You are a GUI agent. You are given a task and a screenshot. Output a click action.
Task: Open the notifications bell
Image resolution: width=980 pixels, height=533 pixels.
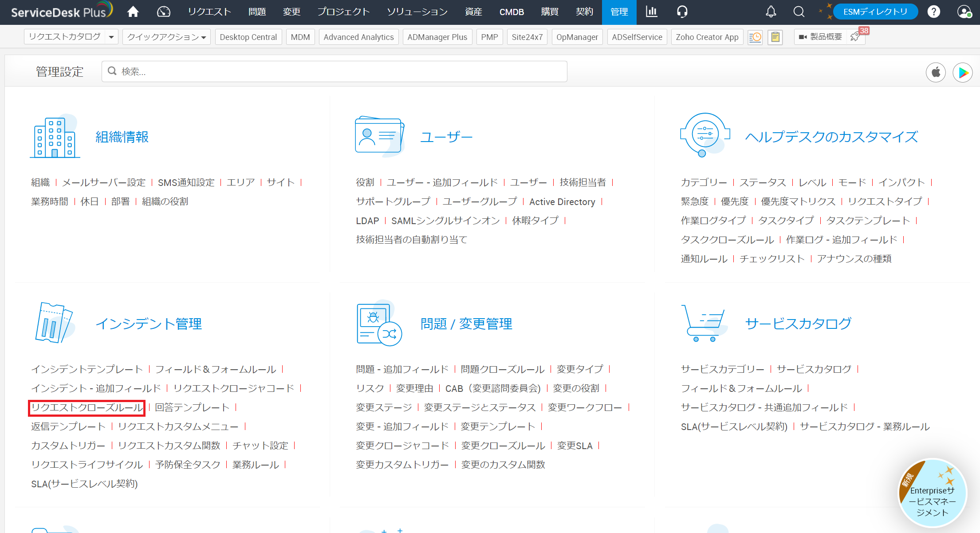pyautogui.click(x=771, y=12)
